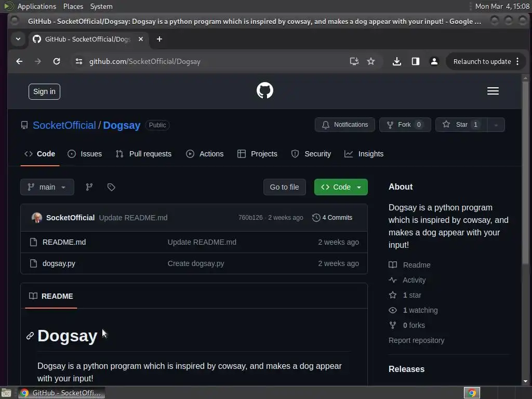View tags via tag icon
The height and width of the screenshot is (399, 532).
111,187
